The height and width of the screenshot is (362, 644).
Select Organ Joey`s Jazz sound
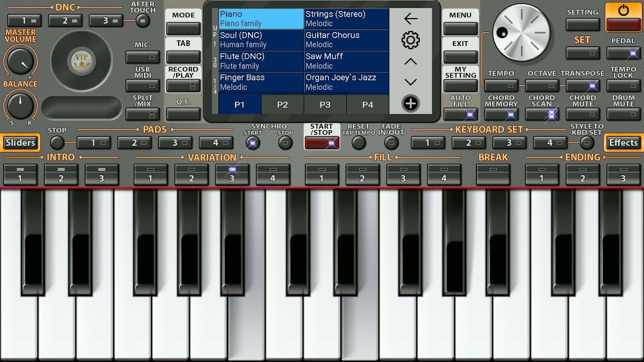tap(347, 82)
